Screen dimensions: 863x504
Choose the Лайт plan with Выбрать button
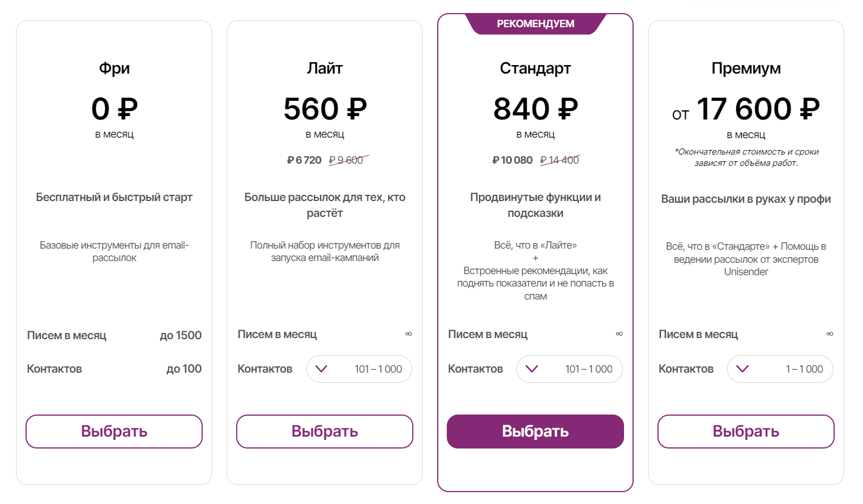[x=324, y=432]
